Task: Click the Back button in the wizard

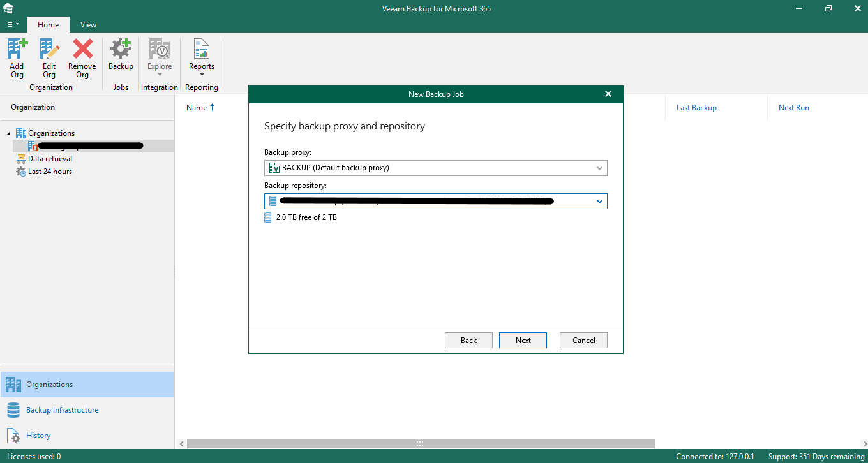Action: [468, 341]
